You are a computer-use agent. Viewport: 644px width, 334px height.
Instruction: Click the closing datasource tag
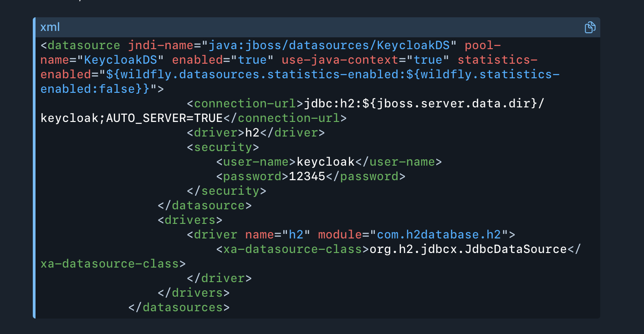pos(204,206)
